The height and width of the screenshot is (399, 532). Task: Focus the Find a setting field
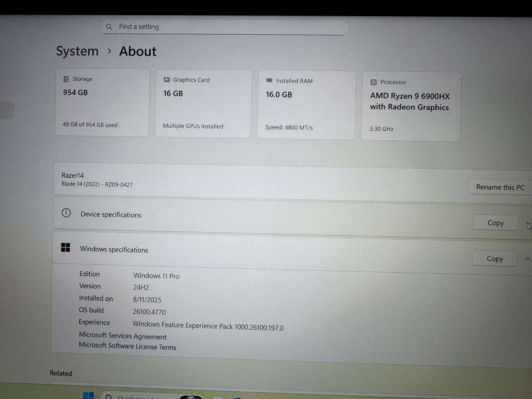224,27
